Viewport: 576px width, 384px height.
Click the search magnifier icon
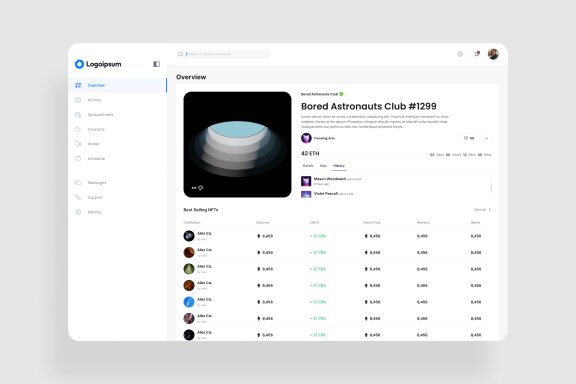181,54
